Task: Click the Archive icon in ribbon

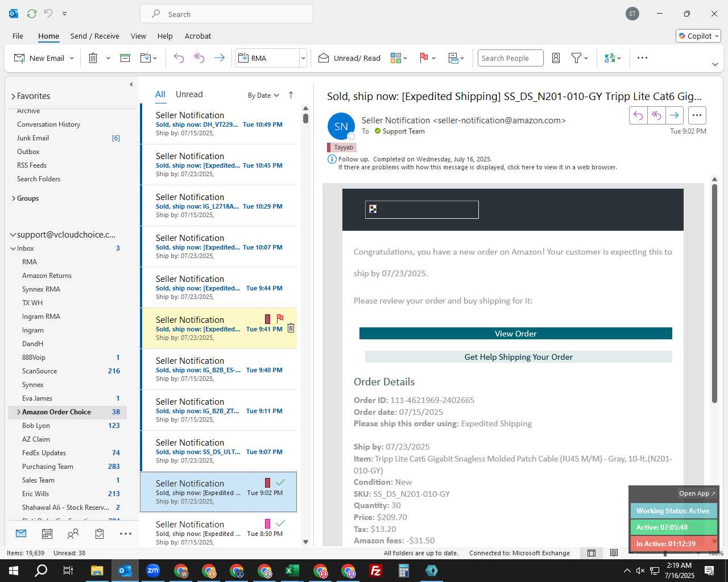Action: click(x=125, y=58)
